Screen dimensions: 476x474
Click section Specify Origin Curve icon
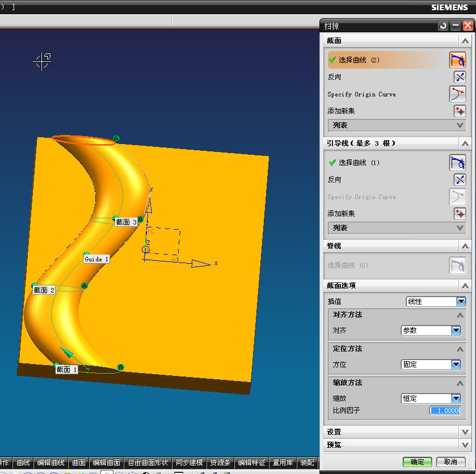tap(457, 94)
